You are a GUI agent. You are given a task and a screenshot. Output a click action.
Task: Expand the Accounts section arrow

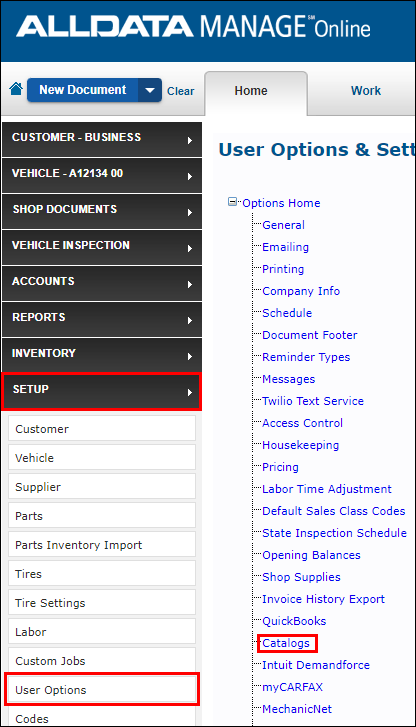click(190, 284)
